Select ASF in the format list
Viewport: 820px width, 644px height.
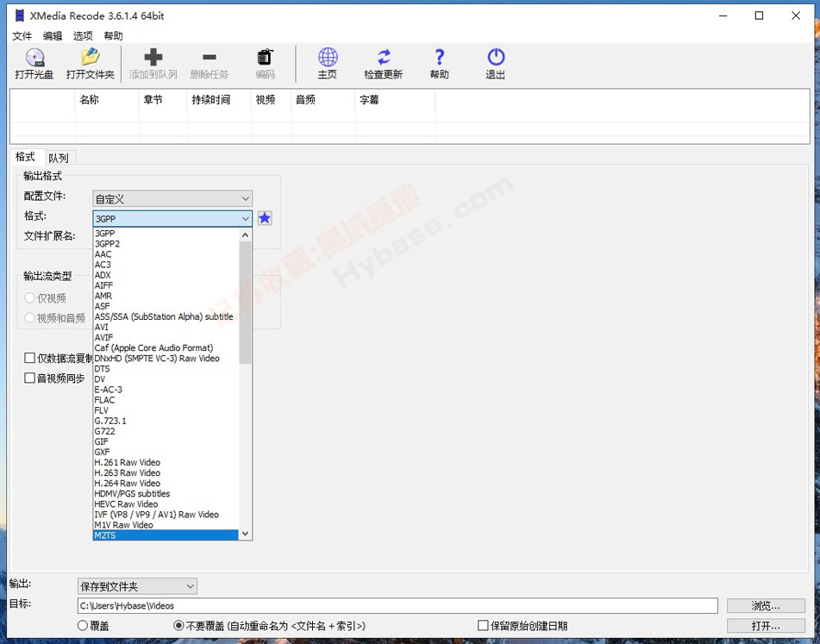tap(166, 306)
